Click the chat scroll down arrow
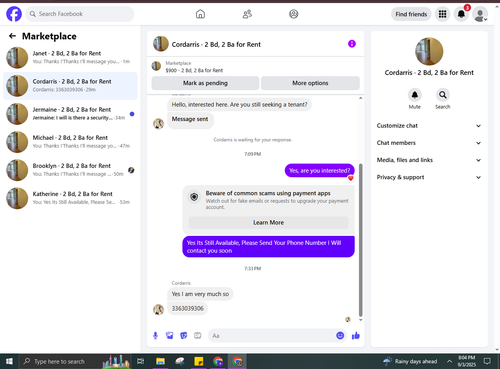Viewport: 500px width, 369px height. (360, 320)
